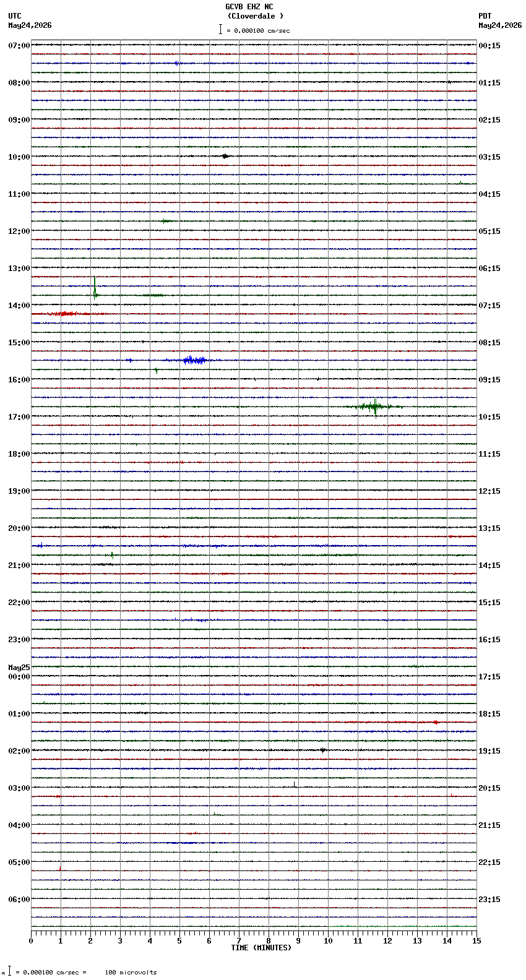Click the scale label = 0.000100 cm/sec at top
Viewport: 526px width, 980px height.
[258, 30]
